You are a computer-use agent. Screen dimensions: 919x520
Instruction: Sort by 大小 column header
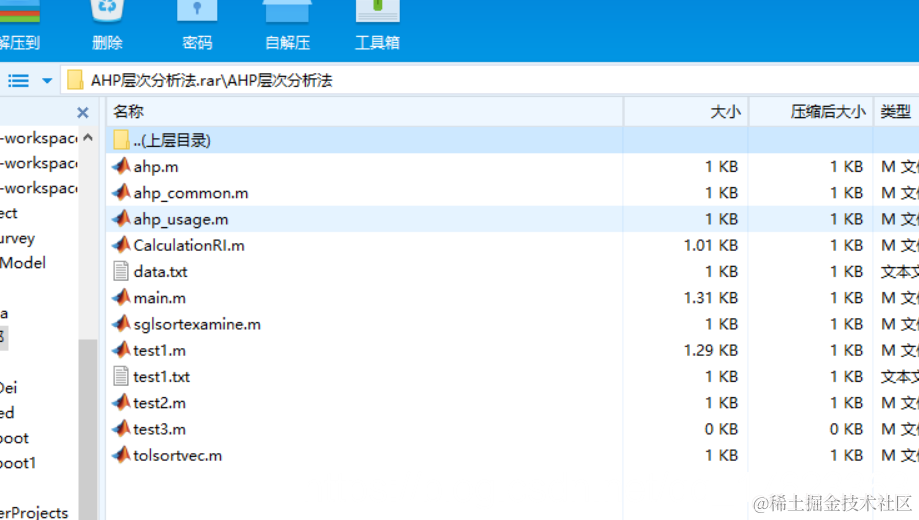click(x=686, y=111)
